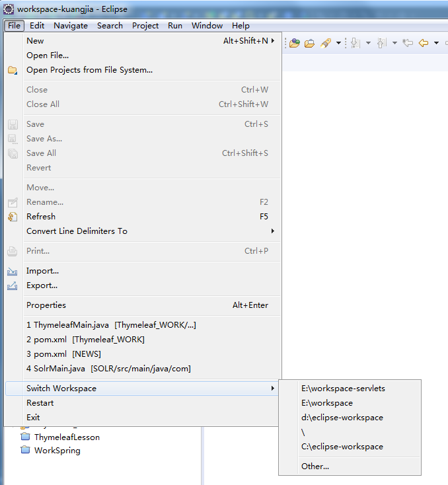Image resolution: width=448 pixels, height=485 pixels.
Task: Click Convert Line Delimiters To entry
Action: click(x=143, y=231)
